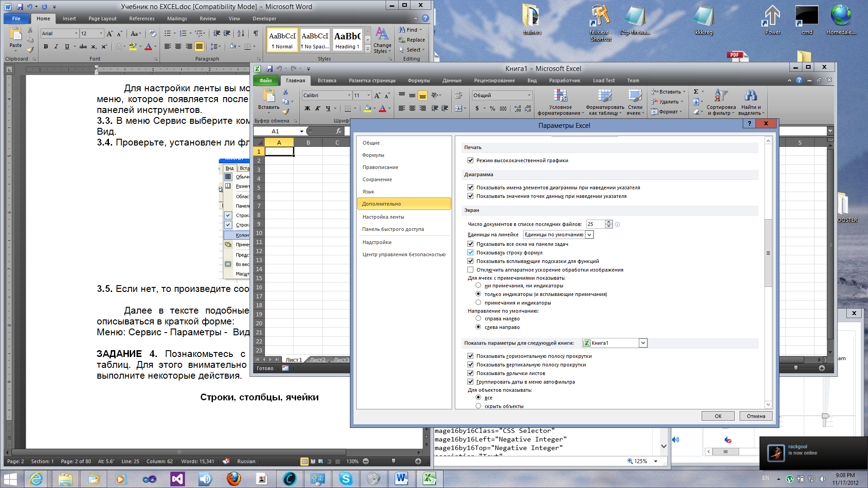Toggle Показывать имена элементов диаграммы checkbox
The width and height of the screenshot is (868, 488).
[470, 188]
